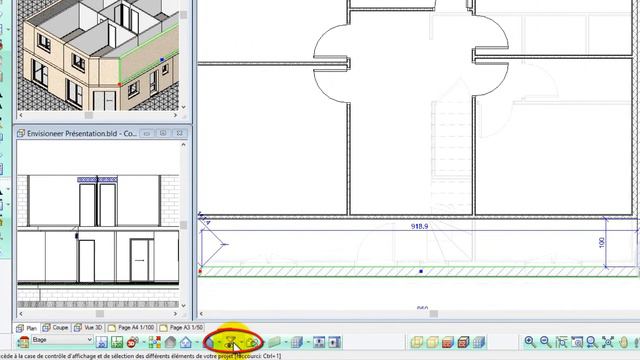Click the building levels manager icon

point(23,342)
